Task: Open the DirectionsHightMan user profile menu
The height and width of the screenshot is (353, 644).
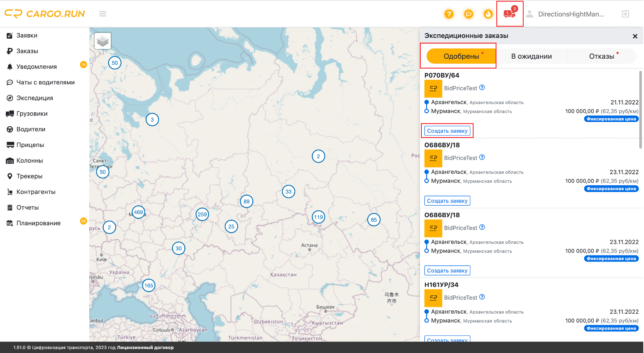Action: 570,14
